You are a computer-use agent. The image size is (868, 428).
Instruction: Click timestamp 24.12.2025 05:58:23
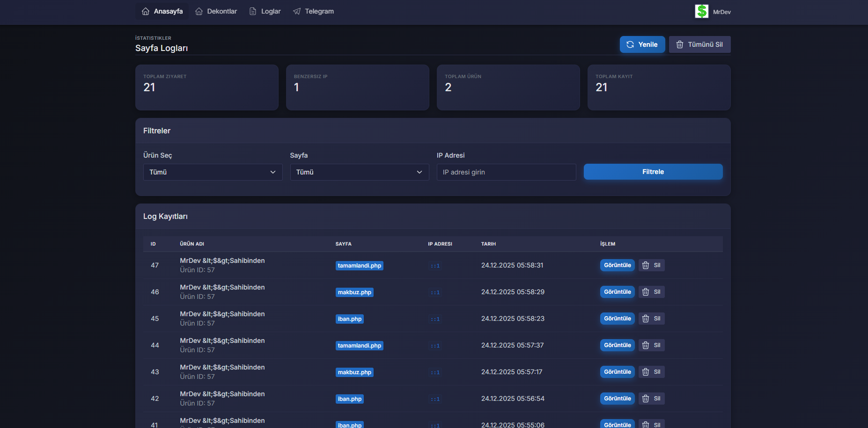pos(513,319)
